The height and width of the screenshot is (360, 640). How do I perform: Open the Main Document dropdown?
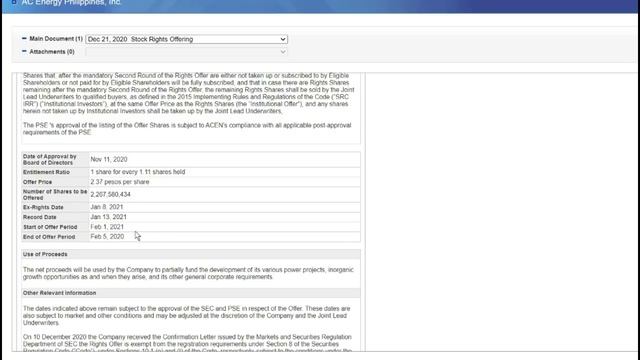pyautogui.click(x=187, y=39)
